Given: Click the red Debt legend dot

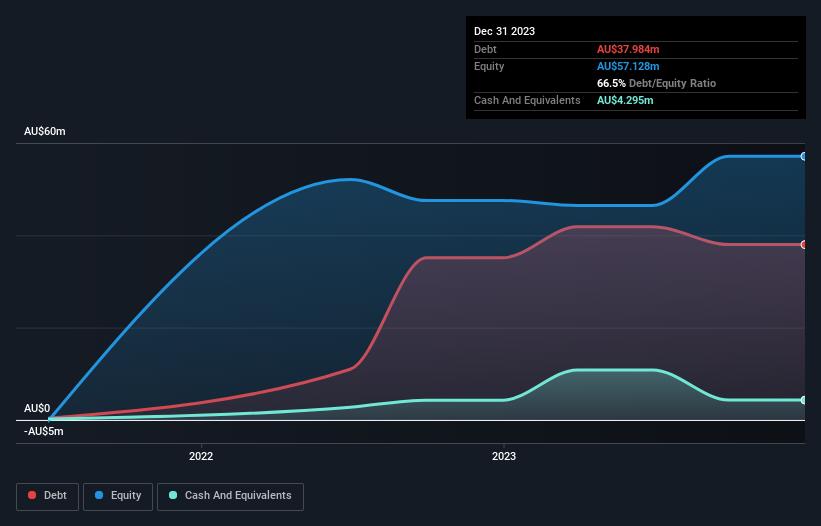Looking at the screenshot, I should (32, 495).
